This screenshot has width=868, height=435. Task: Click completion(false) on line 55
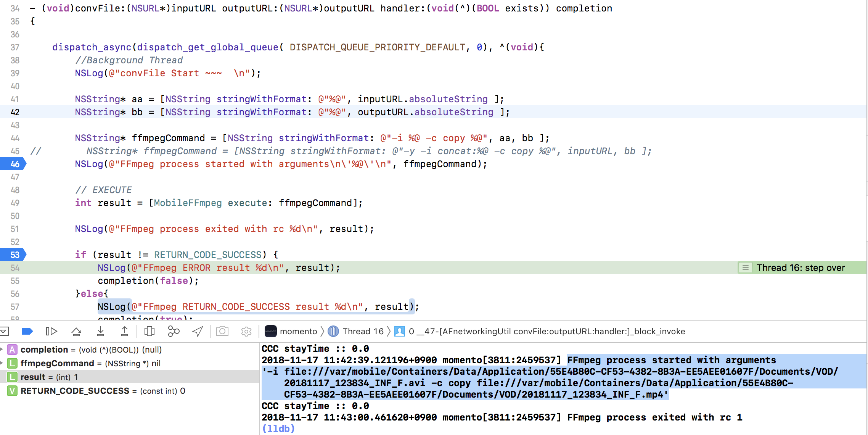(148, 281)
